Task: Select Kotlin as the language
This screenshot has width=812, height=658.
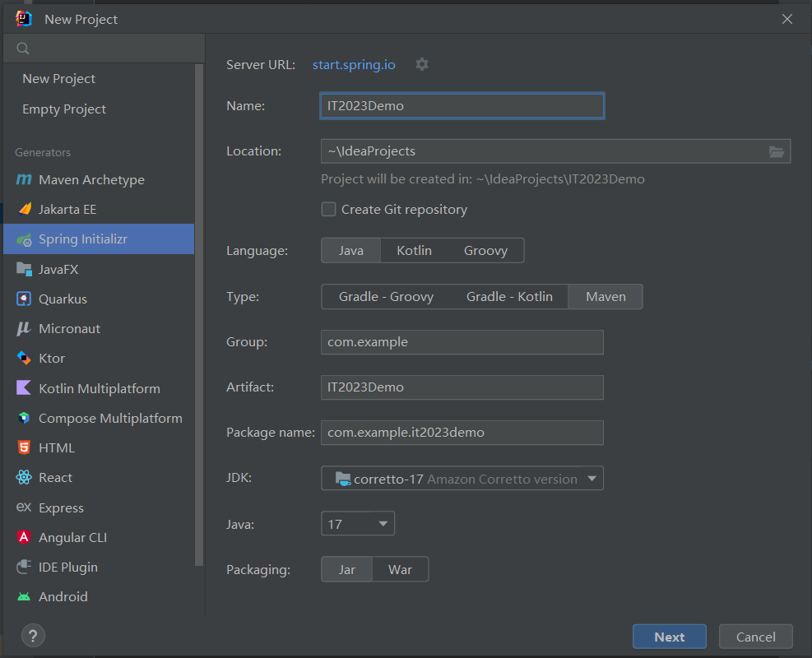Action: 414,251
